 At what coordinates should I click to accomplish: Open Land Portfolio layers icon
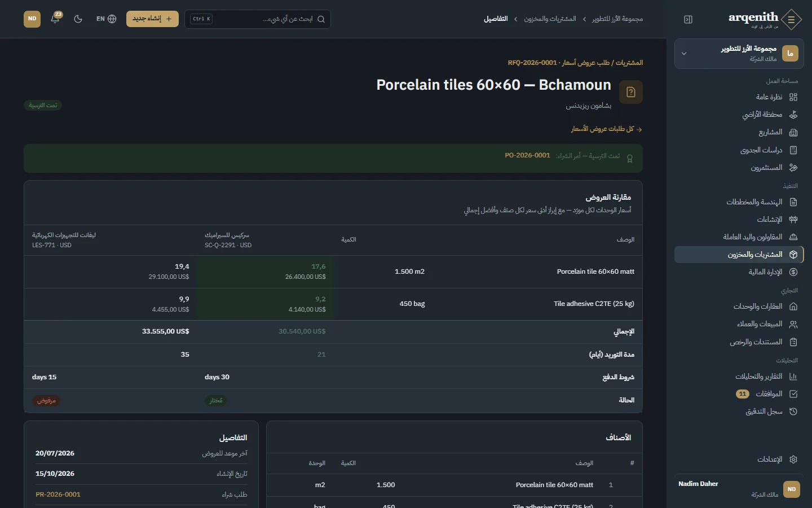(x=793, y=115)
